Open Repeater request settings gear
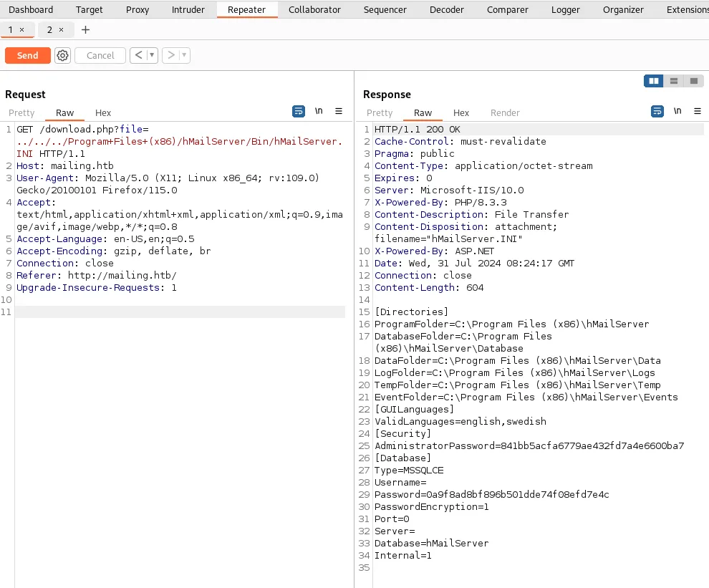This screenshot has height=588, width=709. click(x=62, y=55)
